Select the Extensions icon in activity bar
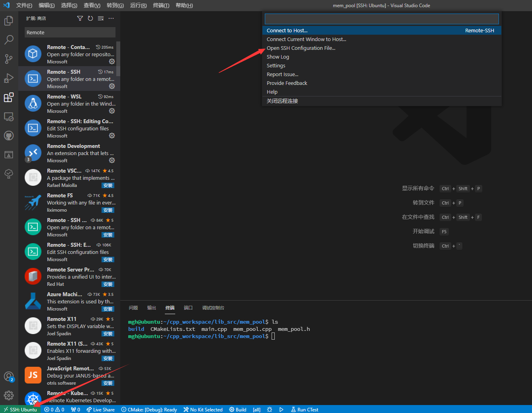The width and height of the screenshot is (532, 413). pos(9,97)
